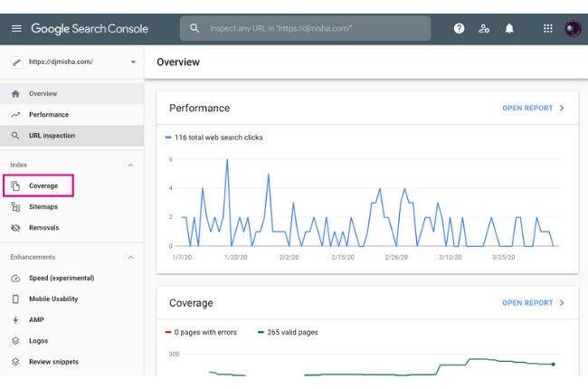Click the Review snippets layers icon
The height and width of the screenshot is (389, 588).
coord(15,362)
